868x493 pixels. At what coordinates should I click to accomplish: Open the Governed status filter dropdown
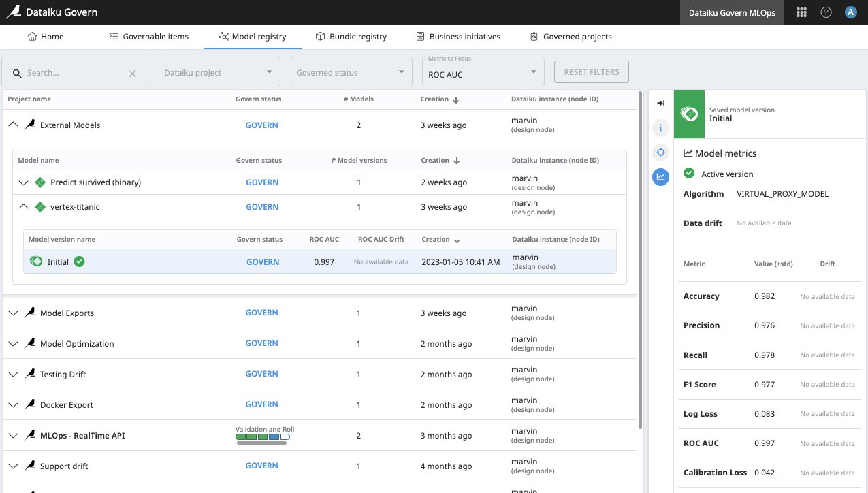click(x=351, y=72)
